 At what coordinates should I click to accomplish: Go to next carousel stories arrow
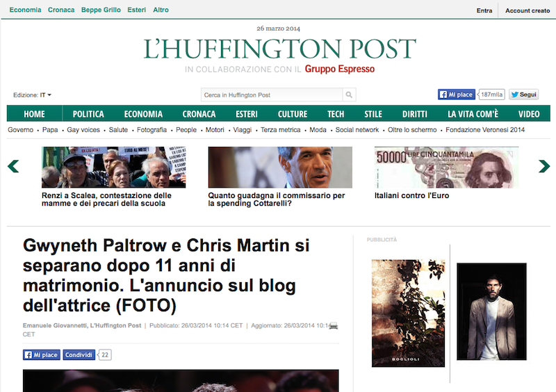[544, 166]
